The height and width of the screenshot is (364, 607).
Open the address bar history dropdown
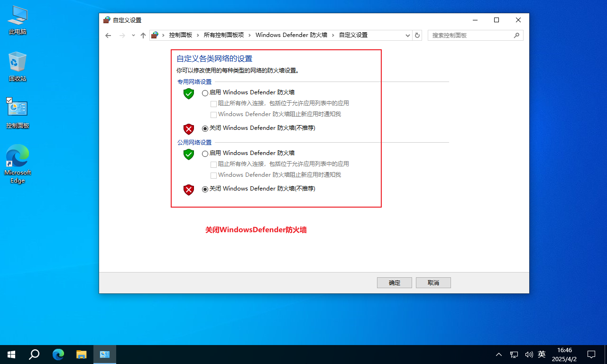coord(408,35)
